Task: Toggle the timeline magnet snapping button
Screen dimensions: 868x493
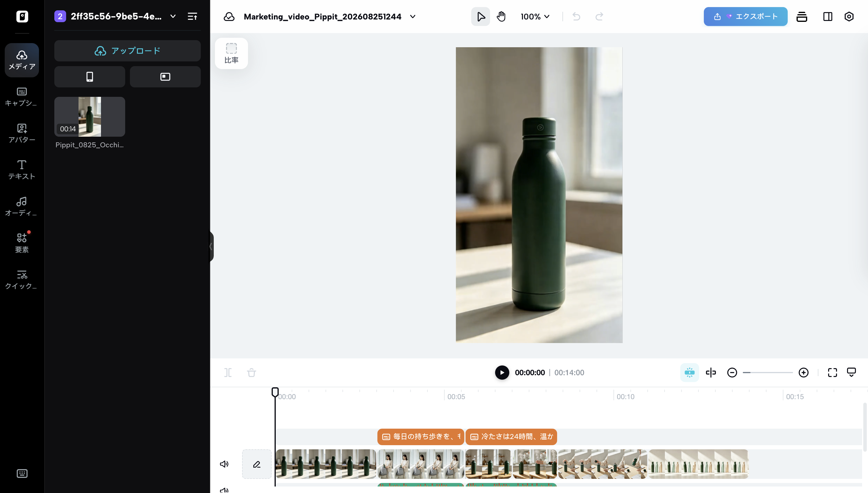Action: coord(690,373)
